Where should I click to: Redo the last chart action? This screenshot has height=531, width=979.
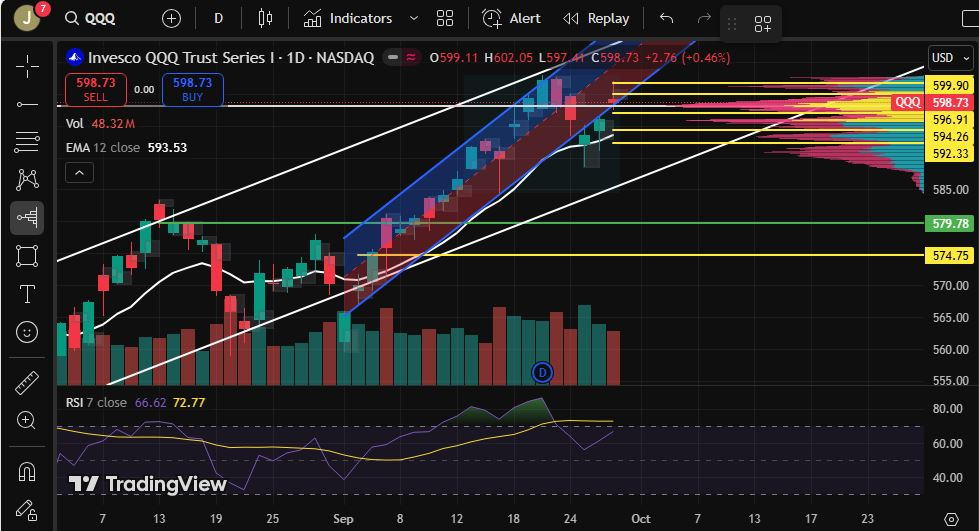[x=704, y=19]
